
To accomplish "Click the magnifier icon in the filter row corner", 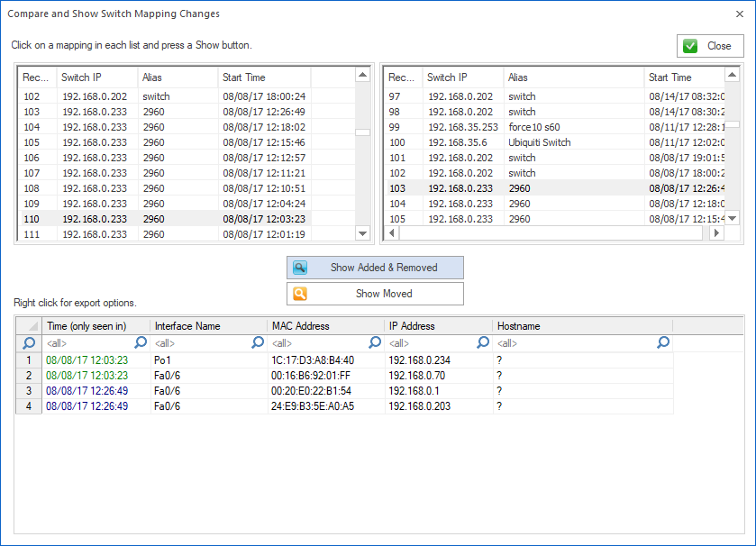I will click(x=28, y=342).
